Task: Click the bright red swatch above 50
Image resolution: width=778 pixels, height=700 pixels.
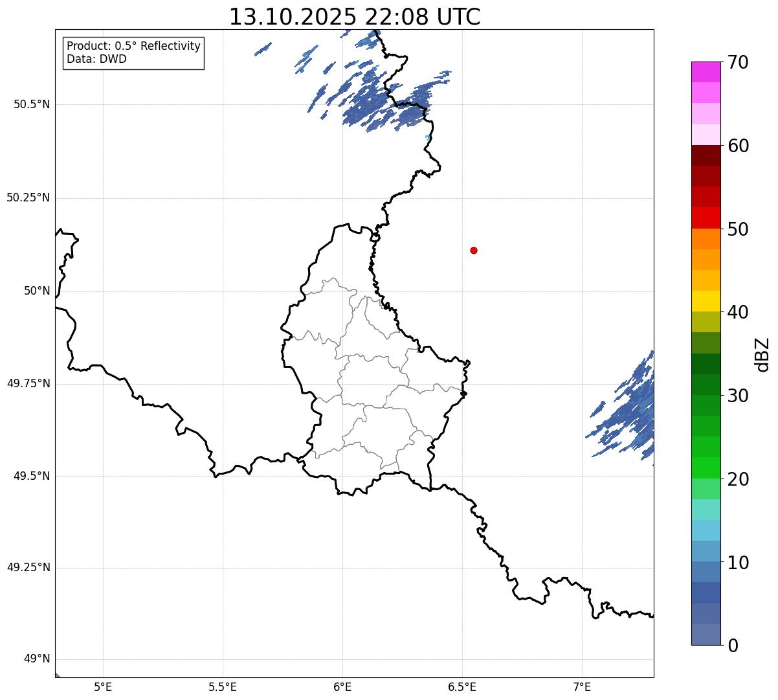Action: pyautogui.click(x=706, y=218)
